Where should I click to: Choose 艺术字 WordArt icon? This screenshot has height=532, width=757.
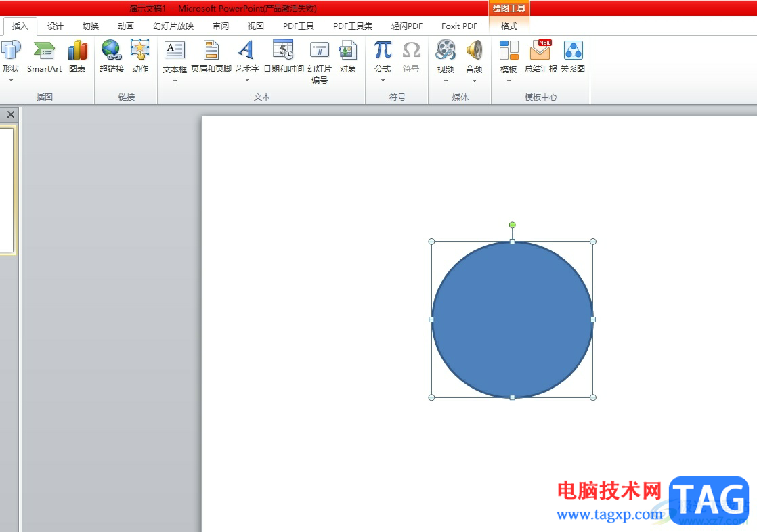246,50
